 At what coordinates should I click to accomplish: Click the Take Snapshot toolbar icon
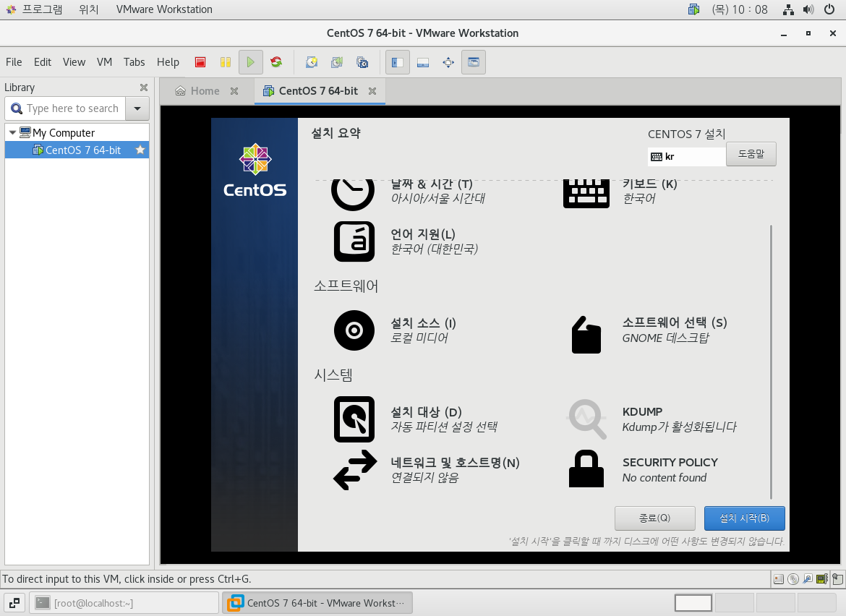pos(312,62)
